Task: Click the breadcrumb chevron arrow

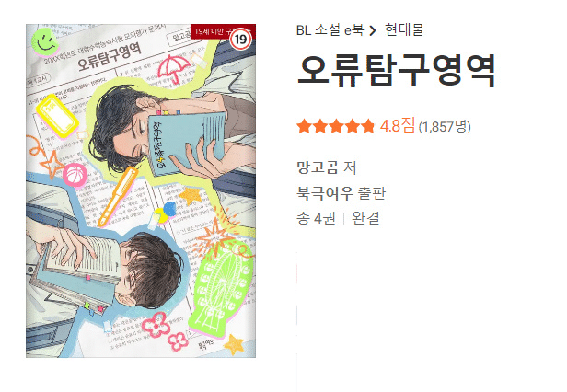Action: point(373,30)
